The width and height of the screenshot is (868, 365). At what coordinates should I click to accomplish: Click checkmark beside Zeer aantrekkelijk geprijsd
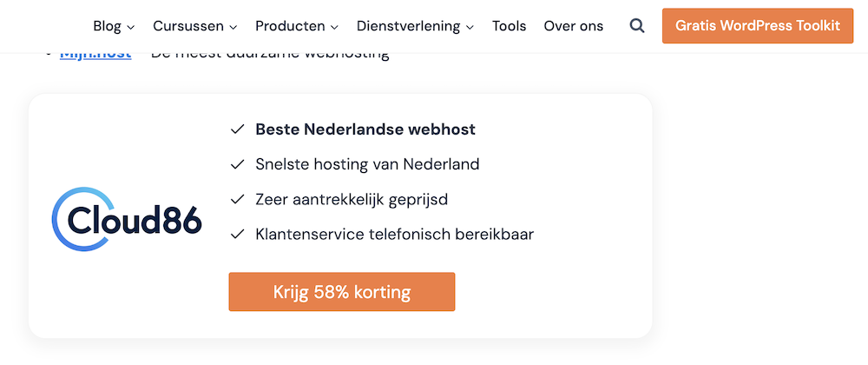237,200
